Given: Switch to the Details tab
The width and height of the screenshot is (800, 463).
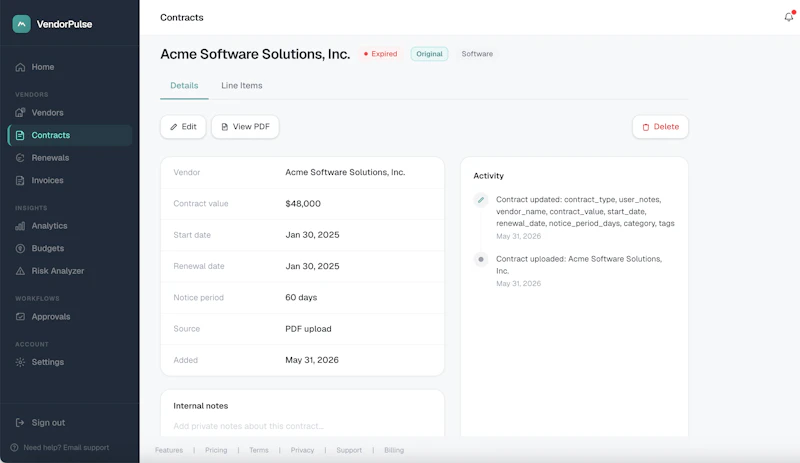Looking at the screenshot, I should (184, 86).
